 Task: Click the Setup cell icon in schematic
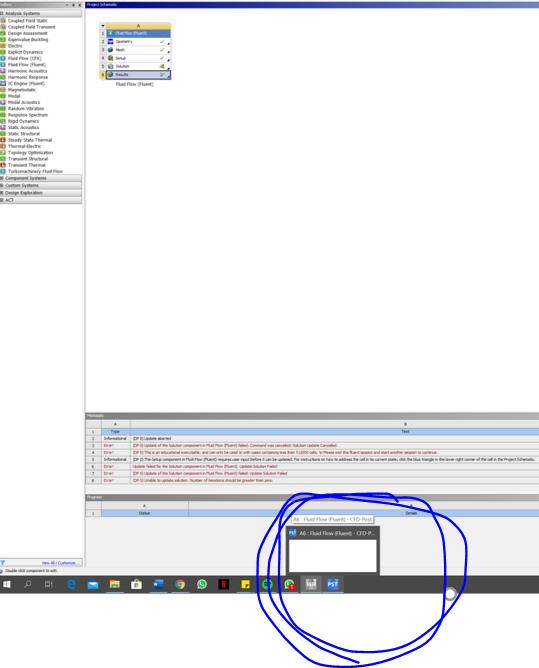(x=110, y=58)
